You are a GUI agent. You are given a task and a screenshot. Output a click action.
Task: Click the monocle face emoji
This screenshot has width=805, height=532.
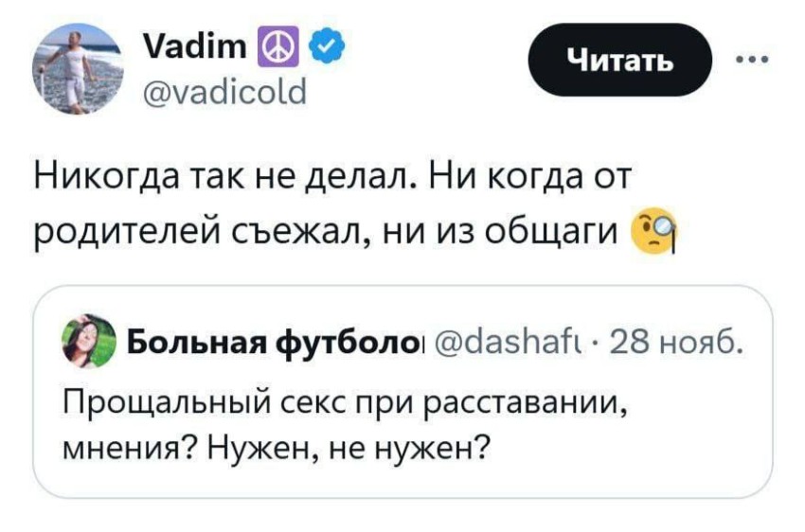pos(651,231)
